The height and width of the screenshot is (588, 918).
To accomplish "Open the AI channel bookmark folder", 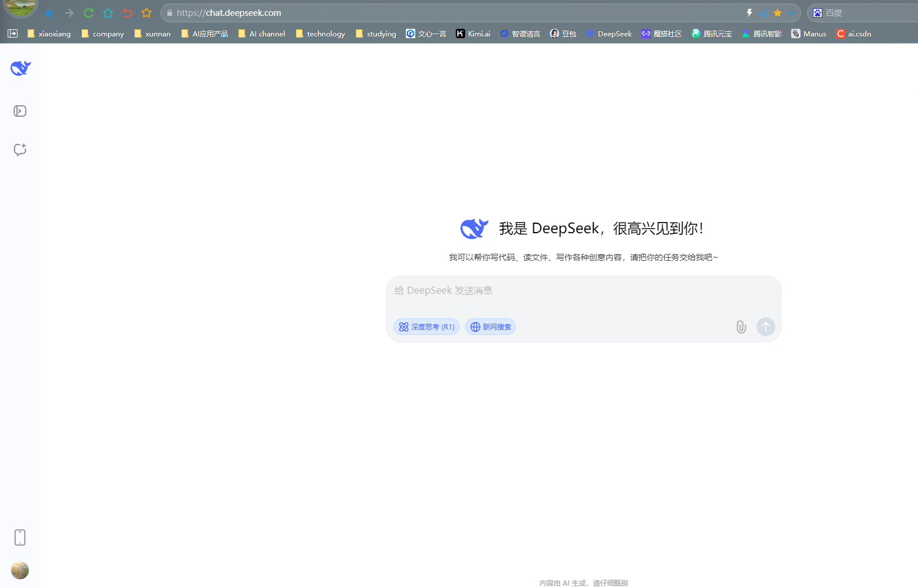I will (262, 34).
